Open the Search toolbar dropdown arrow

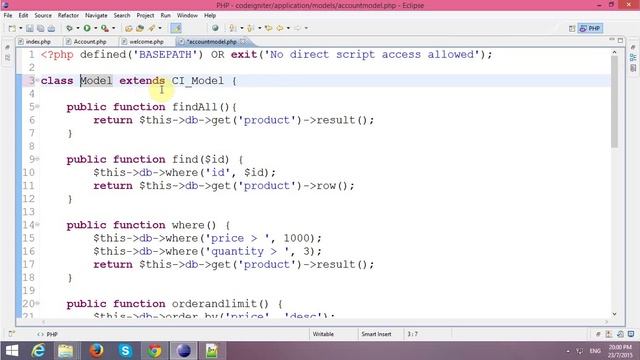pyautogui.click(x=160, y=28)
